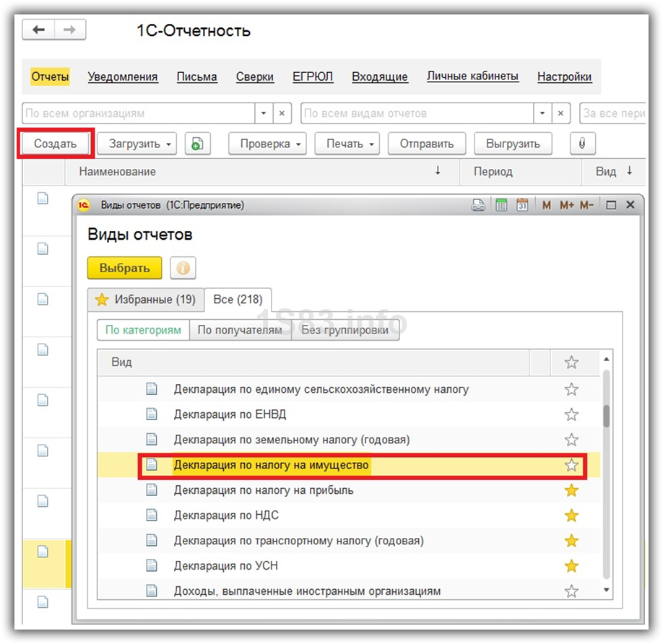The height and width of the screenshot is (644, 663).
Task: Open the Проверка dropdown button
Action: click(x=267, y=144)
